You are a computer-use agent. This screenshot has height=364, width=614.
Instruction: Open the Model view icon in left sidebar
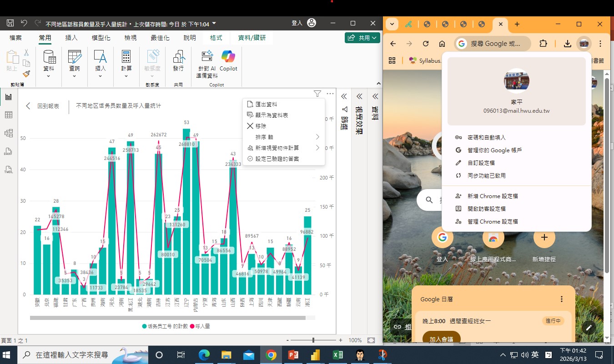8,133
